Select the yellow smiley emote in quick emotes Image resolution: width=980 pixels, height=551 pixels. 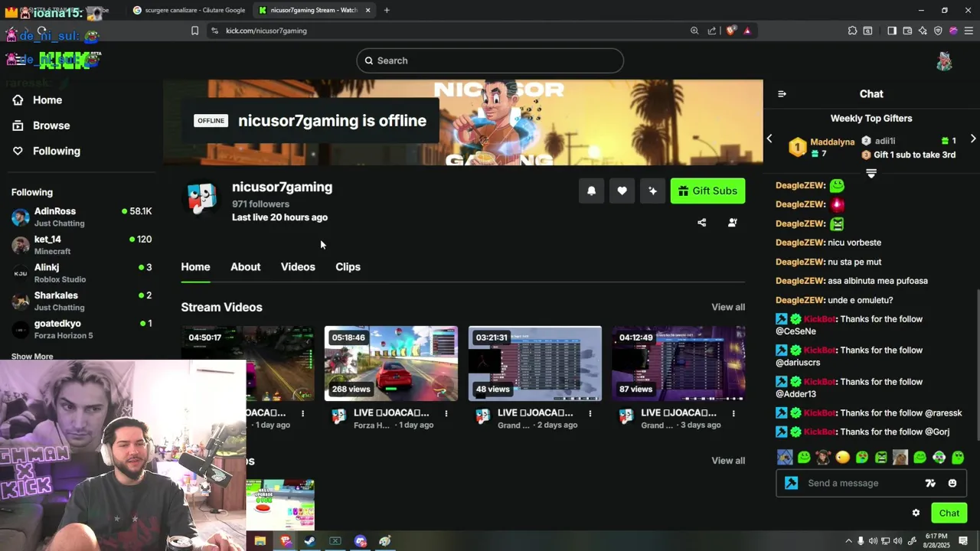843,458
